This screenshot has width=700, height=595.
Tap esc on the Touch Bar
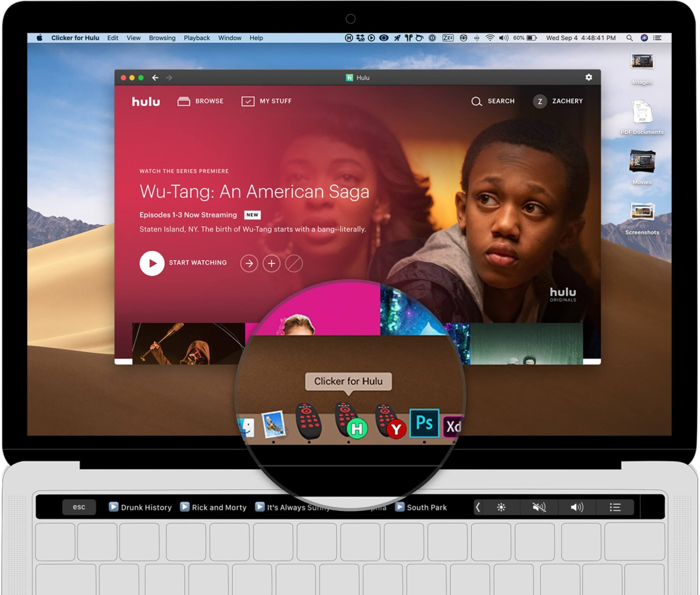[79, 507]
